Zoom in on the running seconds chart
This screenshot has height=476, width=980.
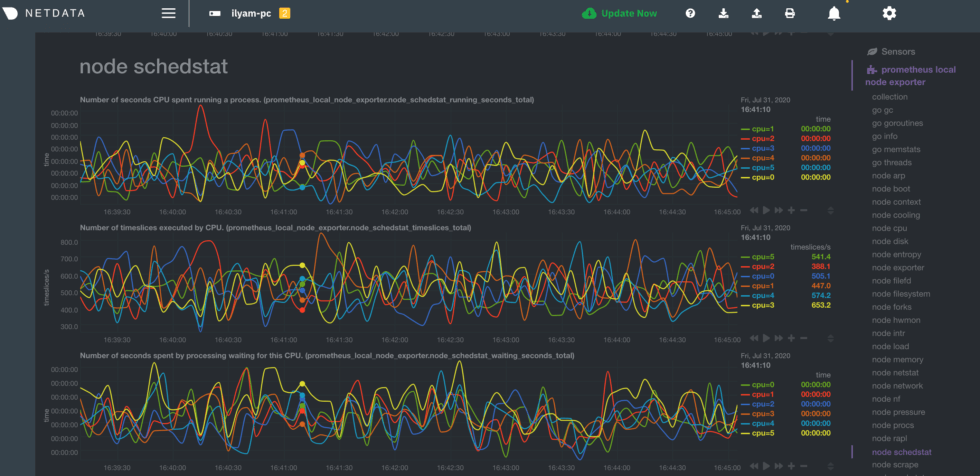790,211
